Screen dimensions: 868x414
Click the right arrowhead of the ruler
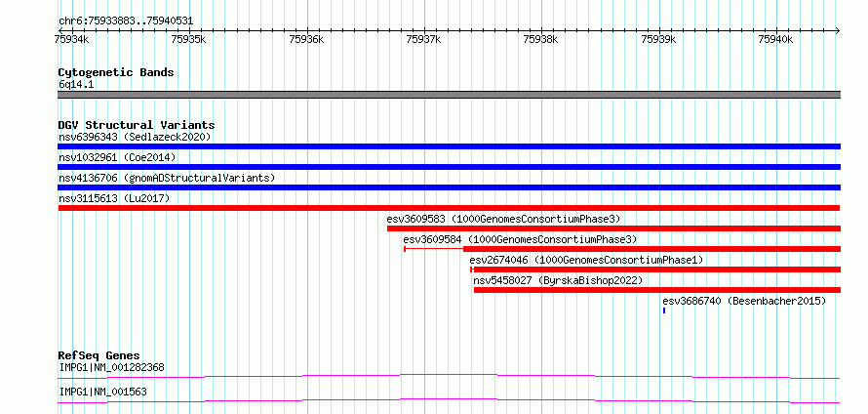pos(837,30)
